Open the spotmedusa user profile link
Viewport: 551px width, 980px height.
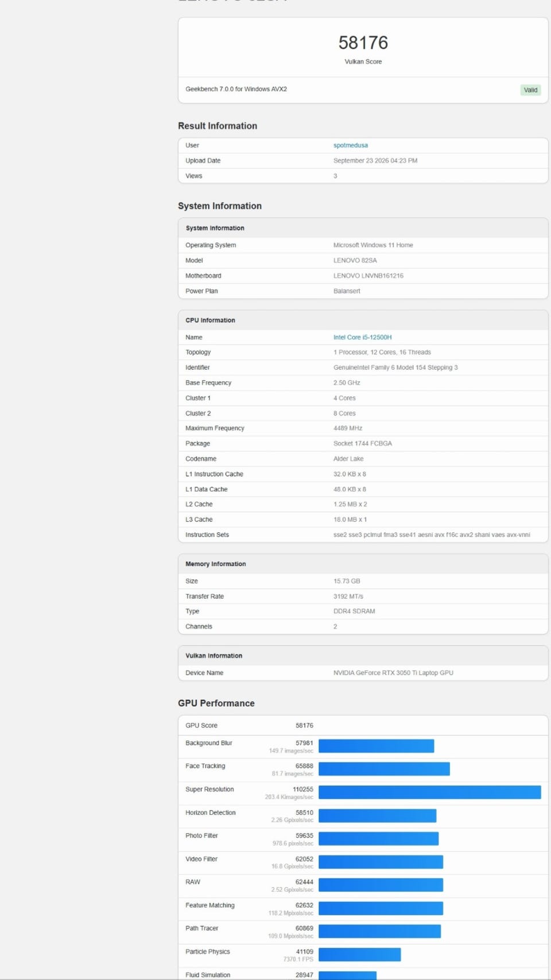[351, 145]
